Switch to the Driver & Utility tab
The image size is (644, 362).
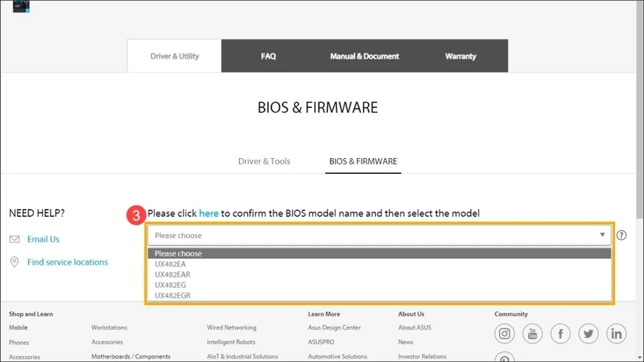(175, 56)
